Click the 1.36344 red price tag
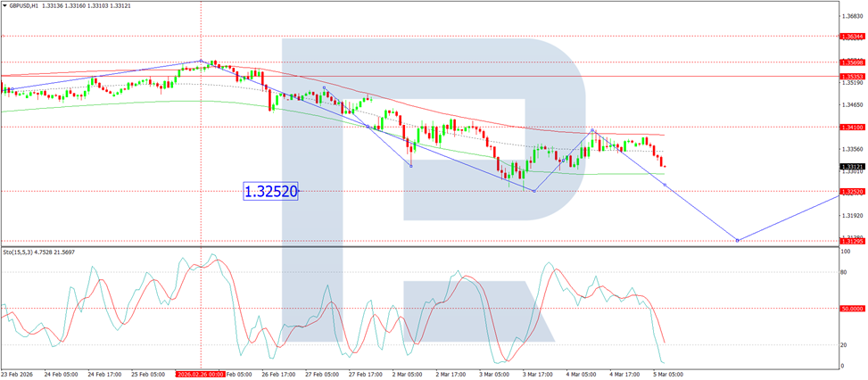Image resolution: width=868 pixels, height=380 pixels. 853,36
